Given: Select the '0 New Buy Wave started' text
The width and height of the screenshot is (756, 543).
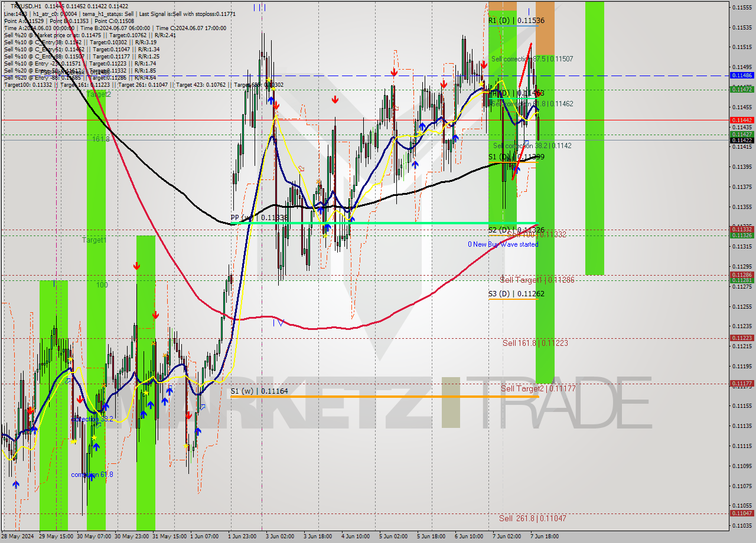Looking at the screenshot, I should tap(503, 244).
